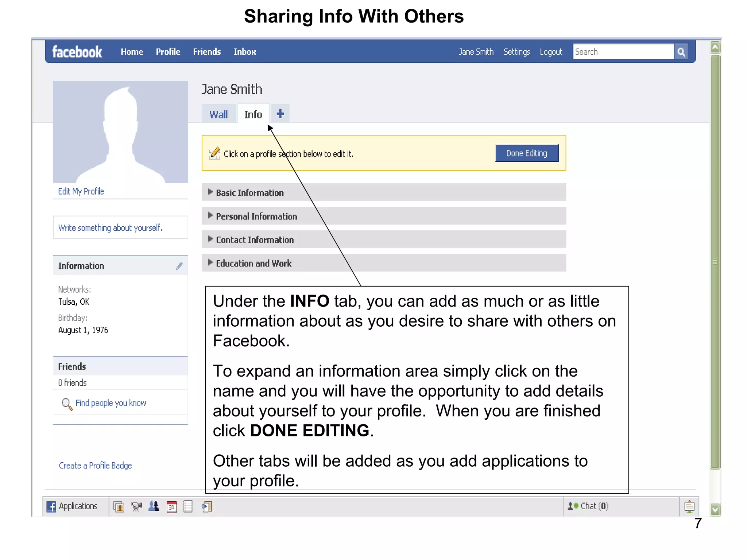Expand the Contact Information section
Image resolution: width=747 pixels, height=560 pixels.
[x=384, y=239]
